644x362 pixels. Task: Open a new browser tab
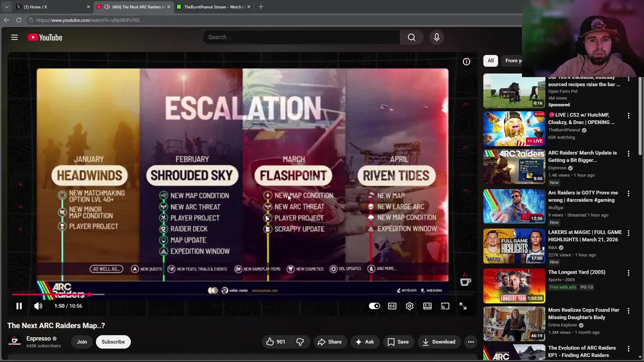(261, 7)
